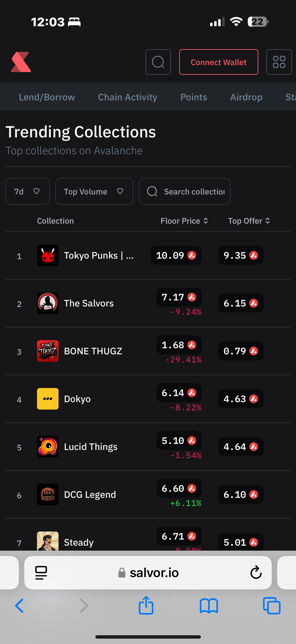
Task: Open Safari tabs overview icon
Action: click(272, 606)
